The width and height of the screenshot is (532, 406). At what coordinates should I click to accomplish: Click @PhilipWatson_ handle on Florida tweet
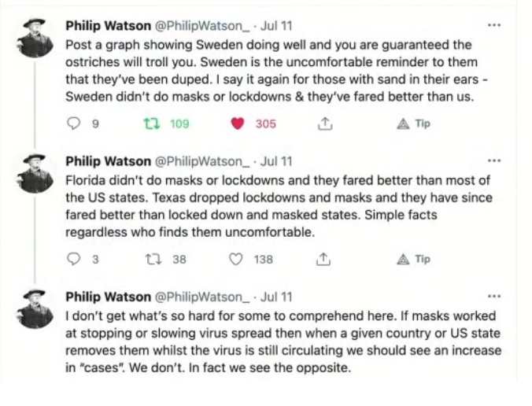click(202, 161)
